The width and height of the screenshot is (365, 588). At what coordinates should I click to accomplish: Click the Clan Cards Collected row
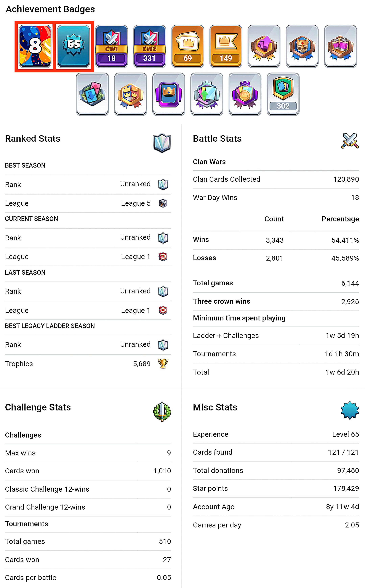click(276, 179)
